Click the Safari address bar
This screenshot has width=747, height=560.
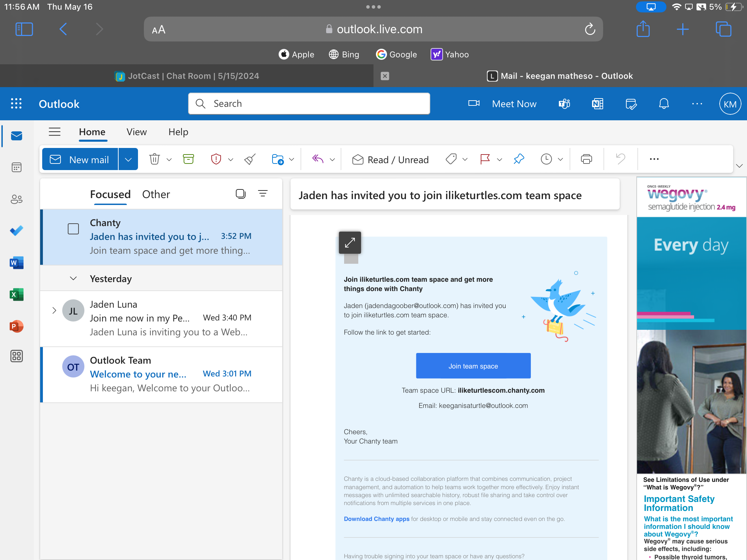pos(373,29)
